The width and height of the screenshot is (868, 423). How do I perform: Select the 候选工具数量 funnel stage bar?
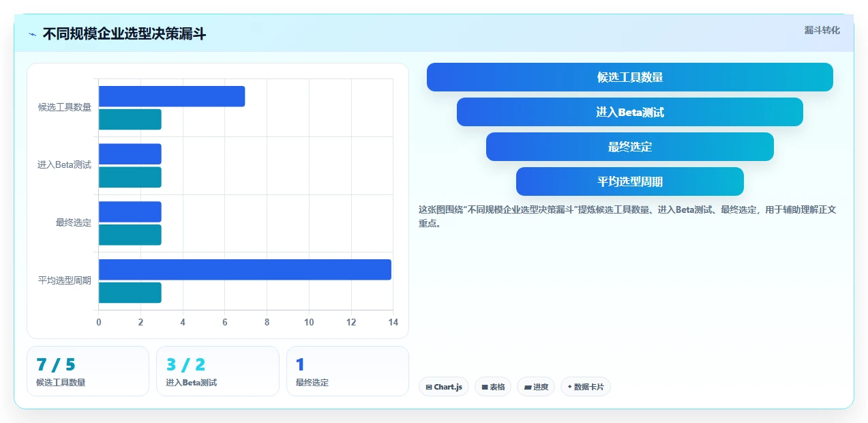point(630,77)
